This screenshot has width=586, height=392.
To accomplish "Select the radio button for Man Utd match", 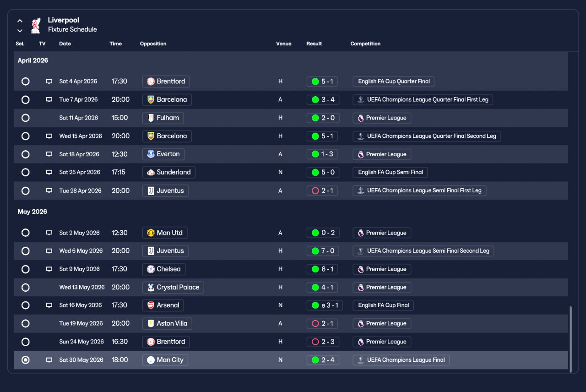I will click(x=26, y=233).
